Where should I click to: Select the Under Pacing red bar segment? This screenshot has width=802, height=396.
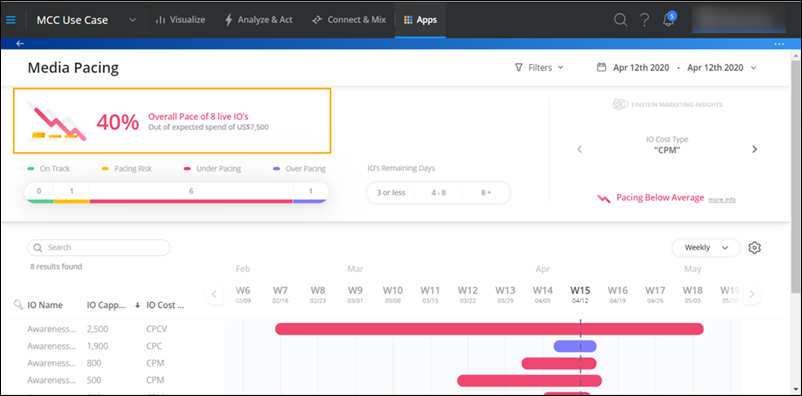pos(191,193)
